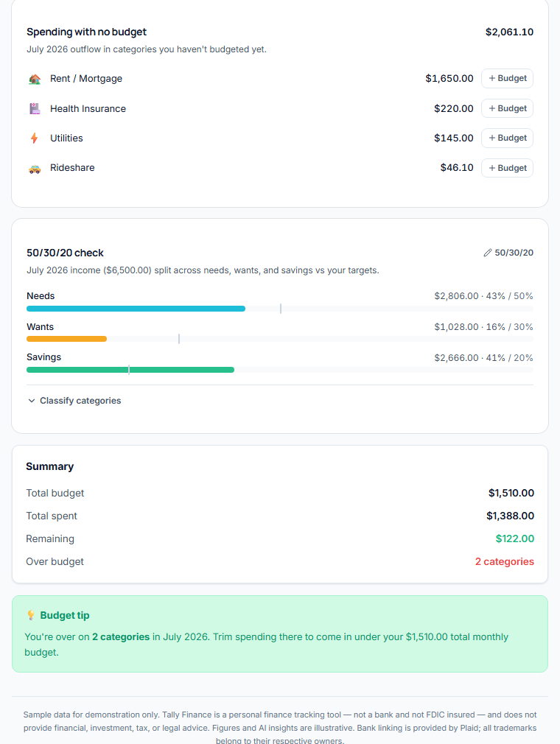Click the Utilities category label

[66, 138]
